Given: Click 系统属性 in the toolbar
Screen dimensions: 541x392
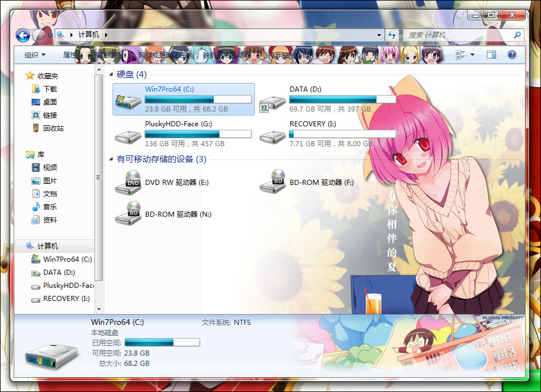Looking at the screenshot, I should (x=108, y=55).
